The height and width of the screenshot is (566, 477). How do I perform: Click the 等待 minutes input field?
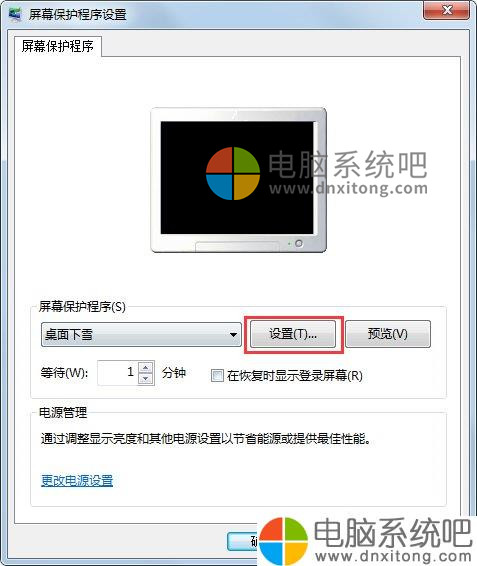tap(118, 373)
